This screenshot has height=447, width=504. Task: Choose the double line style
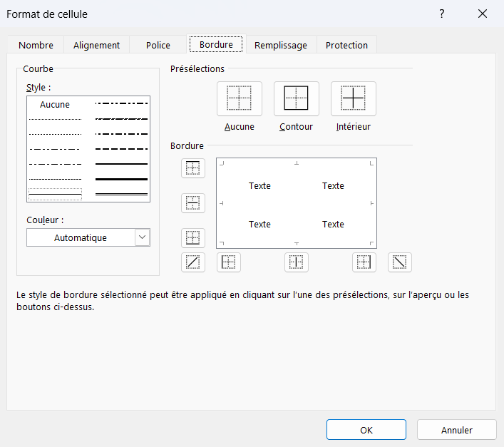click(x=121, y=194)
